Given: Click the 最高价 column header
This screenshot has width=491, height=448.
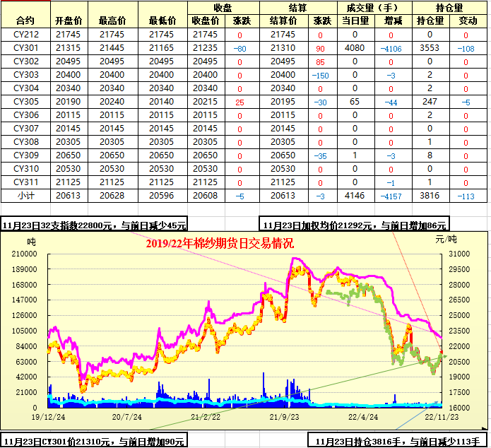Looking at the screenshot, I should [113, 20].
